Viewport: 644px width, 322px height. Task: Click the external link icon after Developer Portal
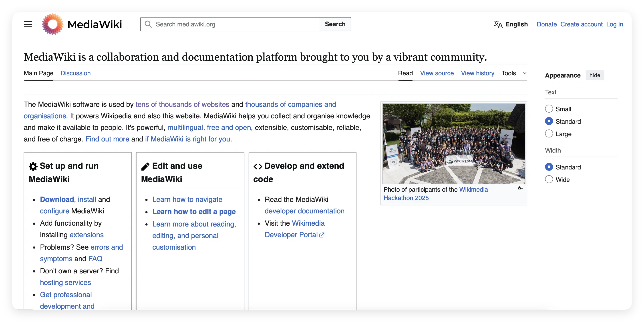point(322,235)
